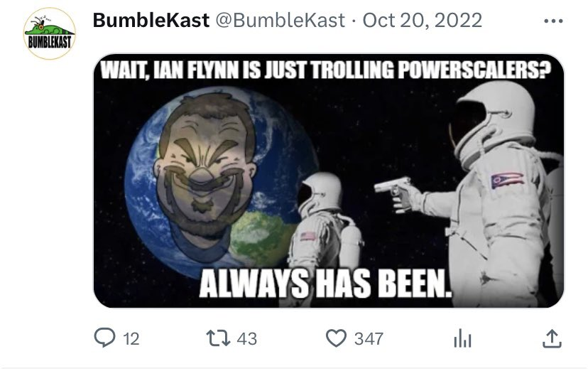Click the BumbleKast profile avatar
Viewport: 588px width, 371px height.
click(x=50, y=33)
